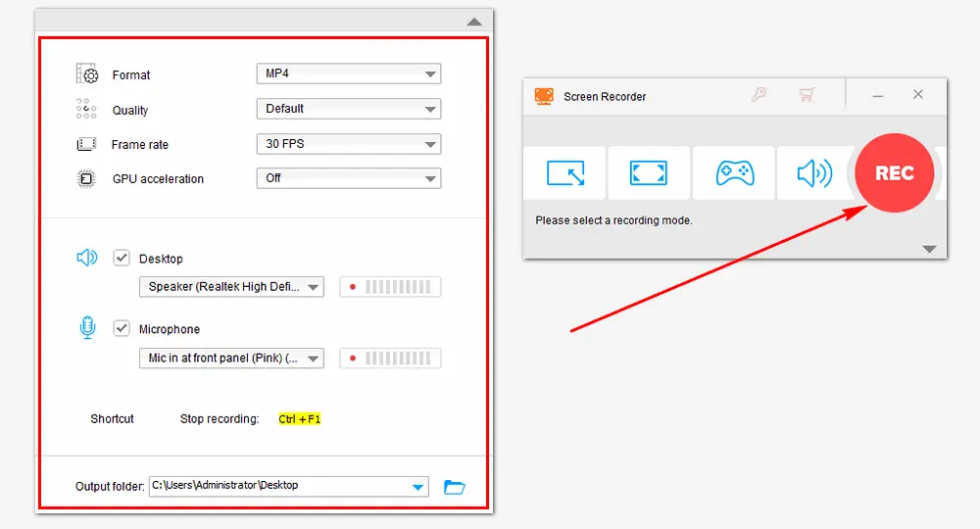Click the GPU acceleration chip icon
Image resolution: width=980 pixels, height=529 pixels.
[86, 178]
